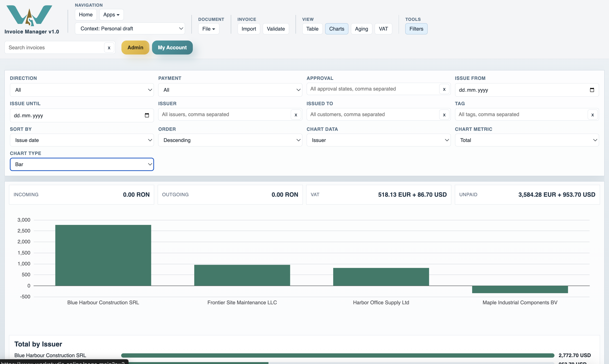Change the Order dropdown from Descending

230,140
